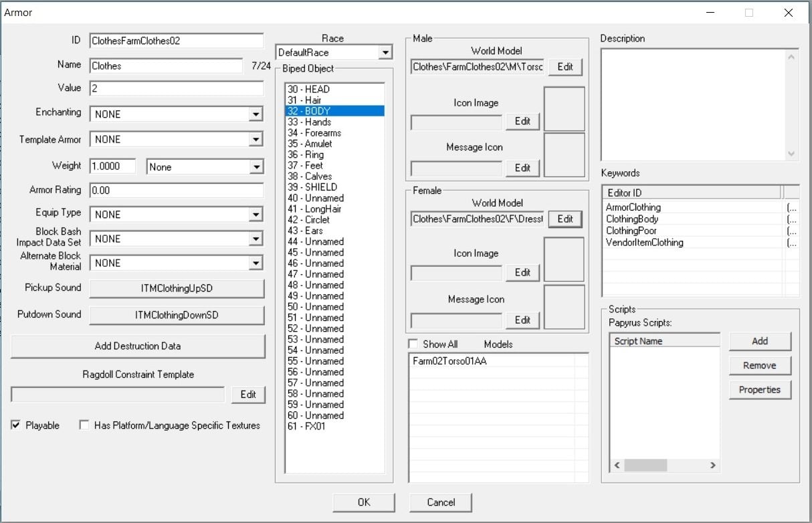Click the Cancel button
The height and width of the screenshot is (523, 812).
[441, 502]
